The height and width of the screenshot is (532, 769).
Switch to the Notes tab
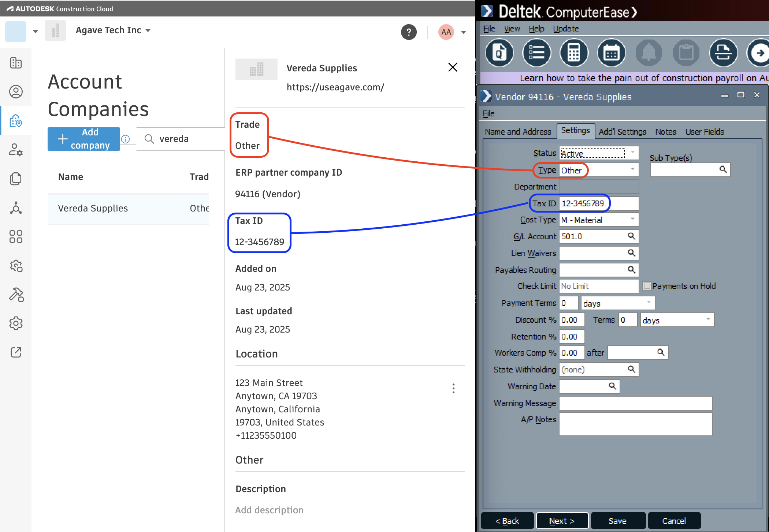665,132
